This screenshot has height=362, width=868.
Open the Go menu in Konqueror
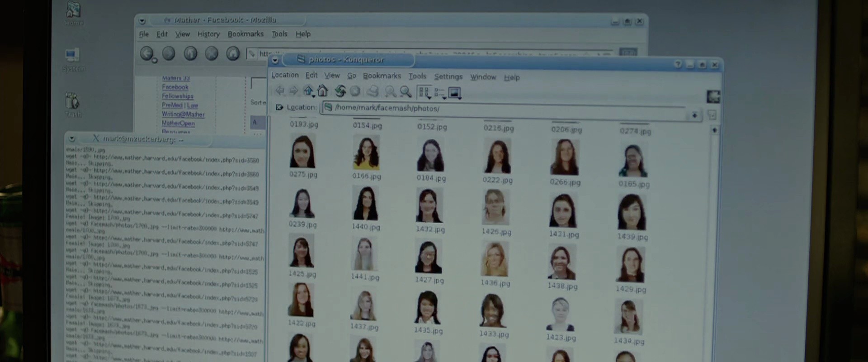coord(352,76)
